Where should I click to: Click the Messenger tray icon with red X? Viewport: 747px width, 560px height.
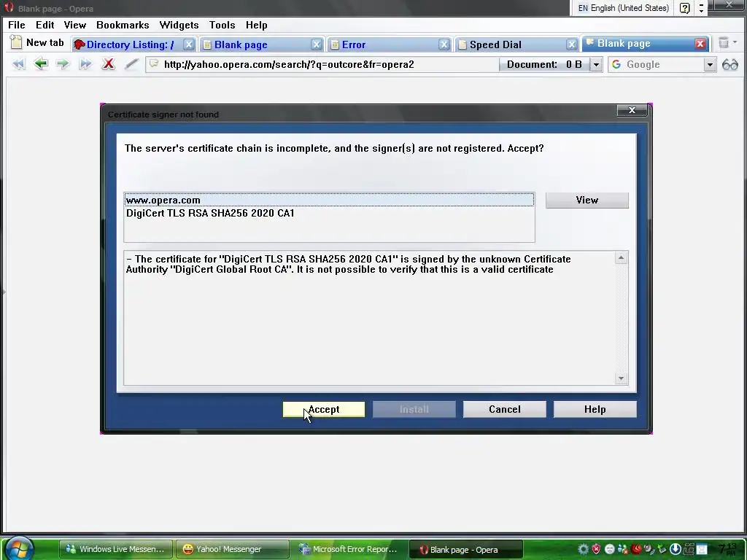pyautogui.click(x=623, y=549)
